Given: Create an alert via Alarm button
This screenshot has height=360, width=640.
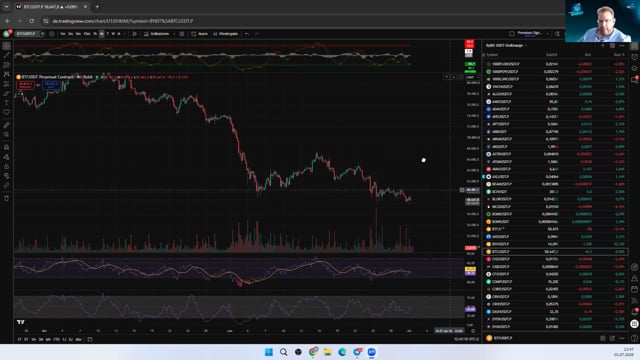Looking at the screenshot, I should [x=200, y=34].
